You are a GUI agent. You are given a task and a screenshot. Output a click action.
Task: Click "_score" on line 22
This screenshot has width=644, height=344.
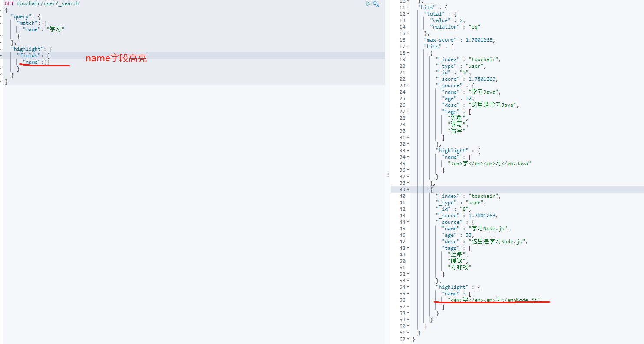tap(467, 79)
